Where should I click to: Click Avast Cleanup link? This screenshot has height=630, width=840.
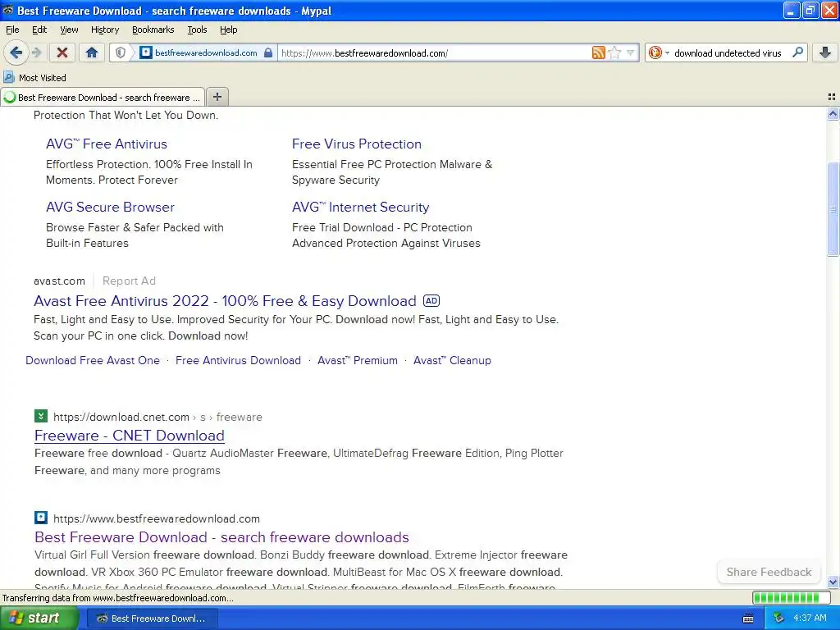(452, 361)
